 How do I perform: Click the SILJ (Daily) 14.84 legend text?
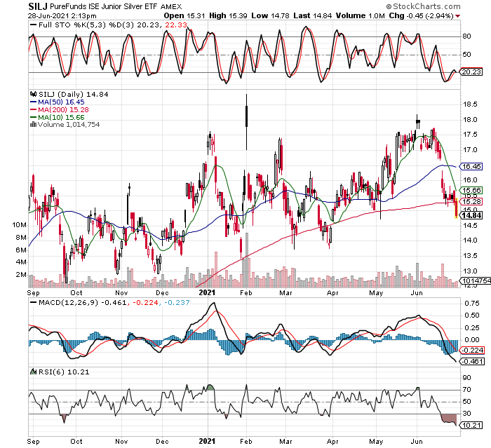[x=73, y=94]
